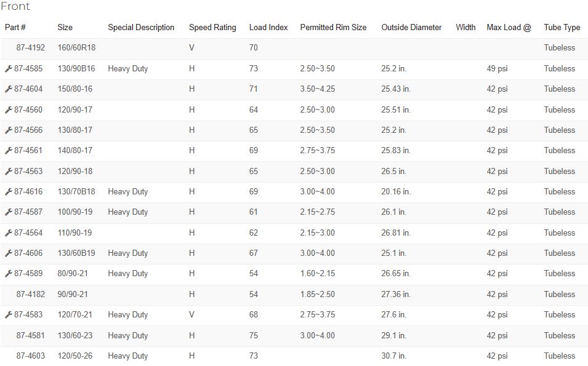Click wrench icon next to 87-4583
The image size is (588, 366).
coord(8,315)
